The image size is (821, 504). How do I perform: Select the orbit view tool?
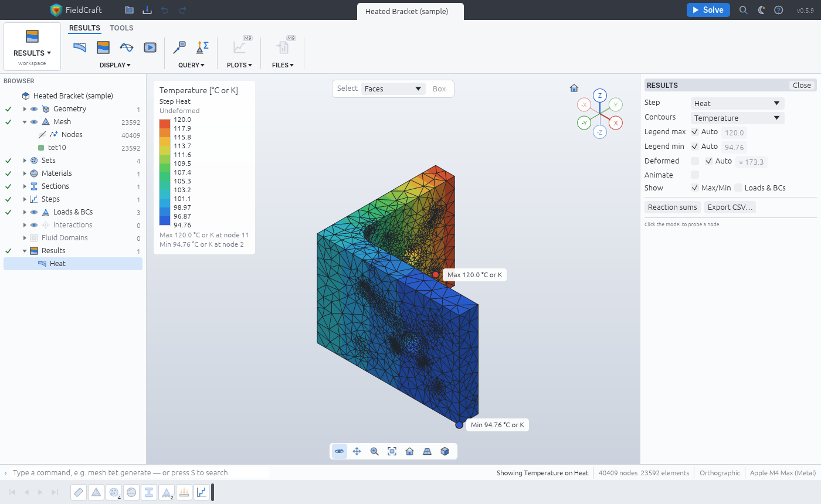click(x=339, y=451)
